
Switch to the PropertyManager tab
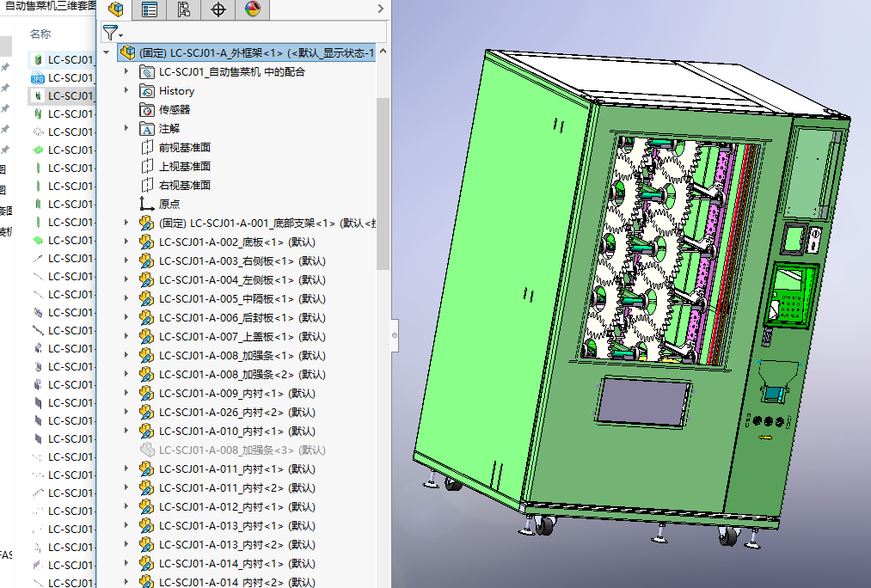150,9
